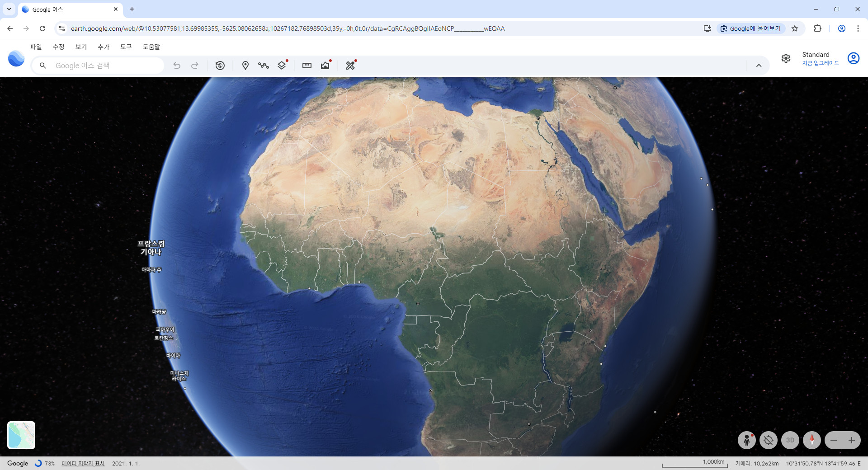Open the settings gear icon
Screen dimensions: 868x470
pos(786,58)
